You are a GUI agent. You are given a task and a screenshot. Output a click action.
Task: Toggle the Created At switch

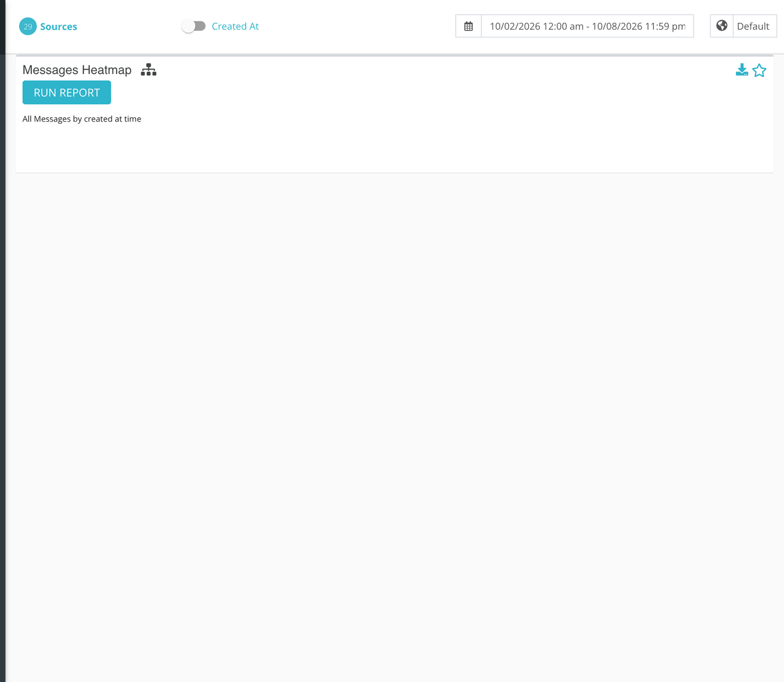(x=194, y=26)
